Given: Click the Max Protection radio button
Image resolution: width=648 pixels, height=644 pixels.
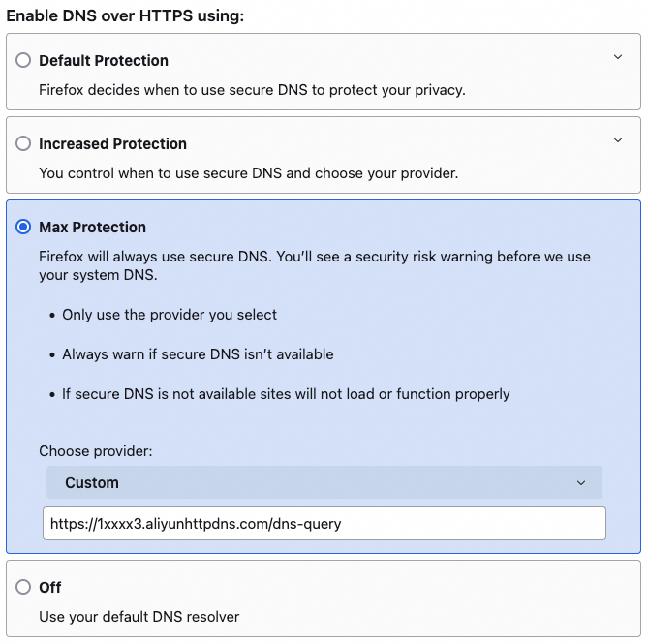Looking at the screenshot, I should point(23,227).
